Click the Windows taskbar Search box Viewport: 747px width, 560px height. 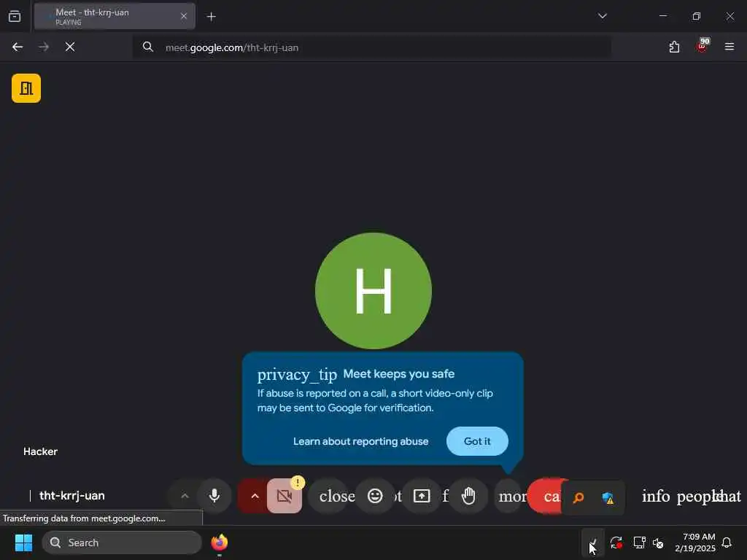[122, 542]
